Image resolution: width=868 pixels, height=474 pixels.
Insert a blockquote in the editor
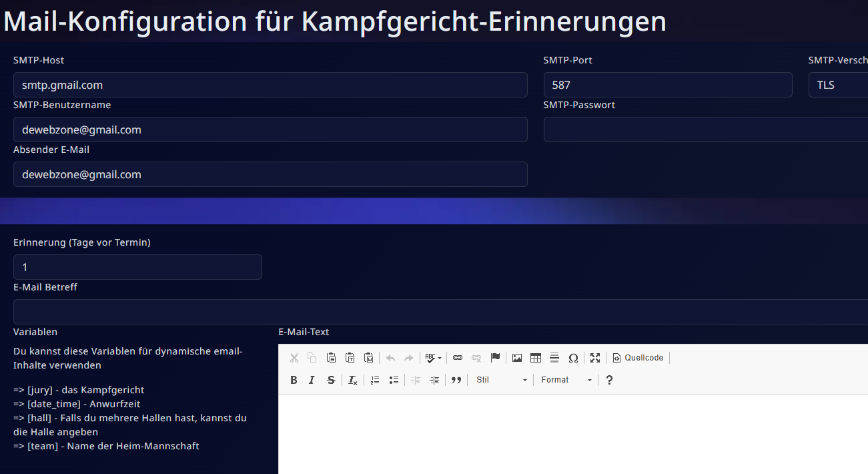click(456, 380)
